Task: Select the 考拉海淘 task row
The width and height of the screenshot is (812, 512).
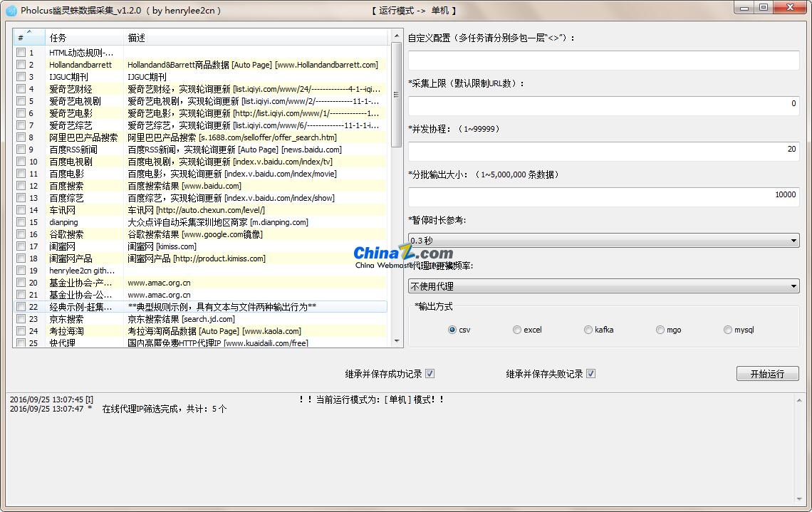Action: coord(200,331)
